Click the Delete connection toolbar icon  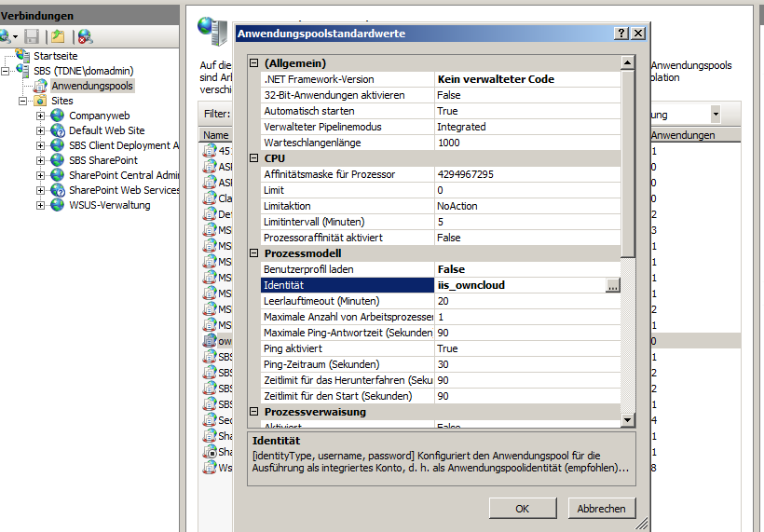[x=86, y=36]
